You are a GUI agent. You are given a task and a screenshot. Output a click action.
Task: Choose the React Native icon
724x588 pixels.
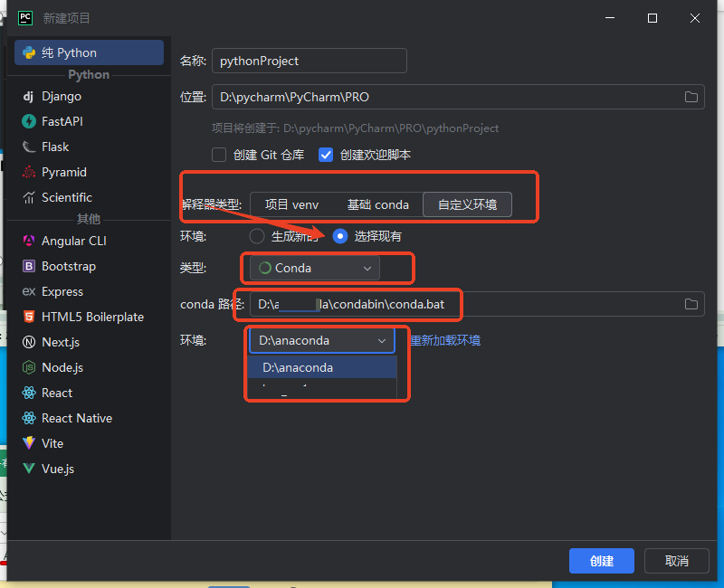click(29, 419)
